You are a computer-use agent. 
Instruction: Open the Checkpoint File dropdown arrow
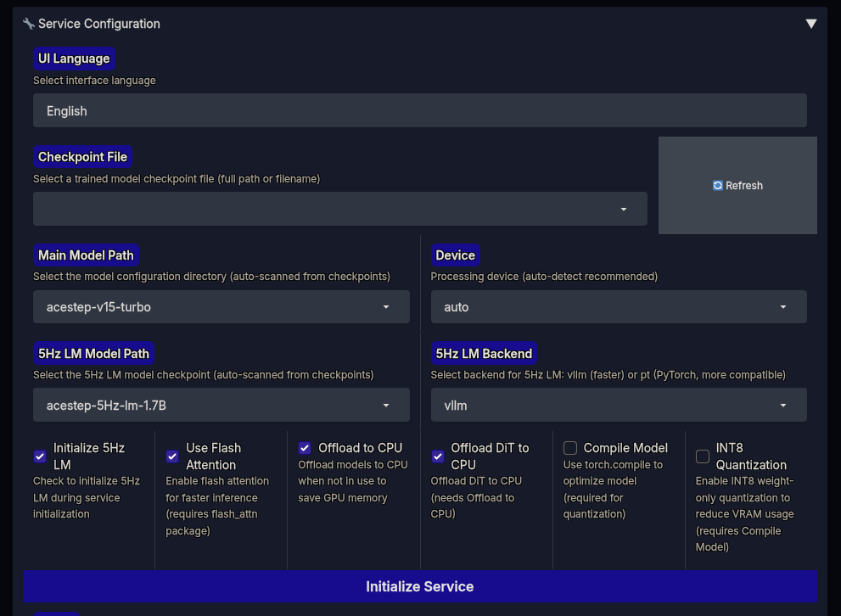point(623,209)
